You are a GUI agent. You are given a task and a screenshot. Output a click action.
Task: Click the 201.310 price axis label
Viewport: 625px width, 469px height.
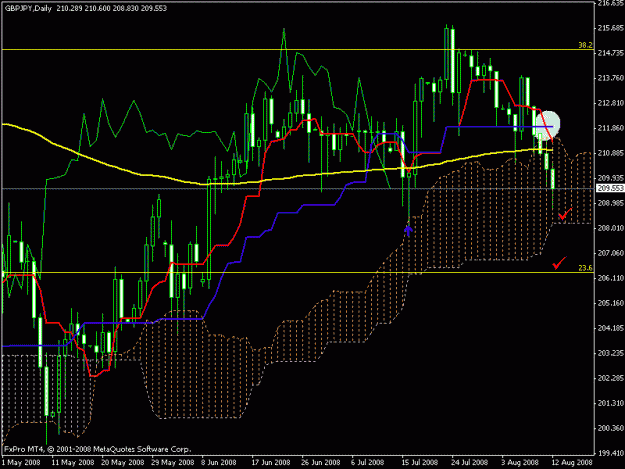coord(611,403)
